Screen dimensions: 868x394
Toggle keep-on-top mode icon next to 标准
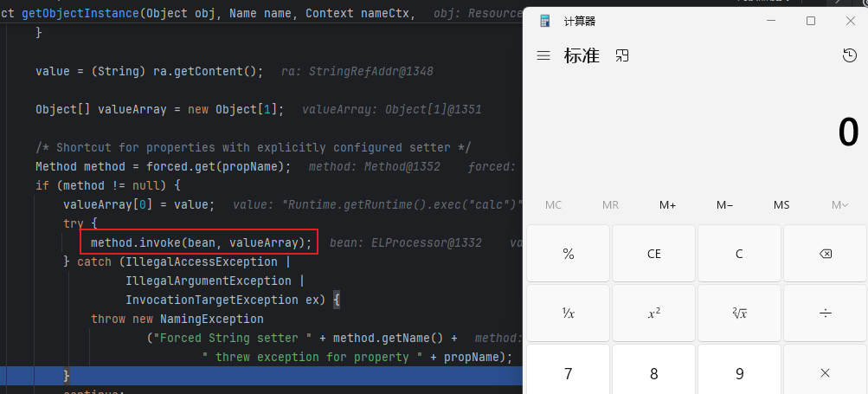[x=622, y=55]
